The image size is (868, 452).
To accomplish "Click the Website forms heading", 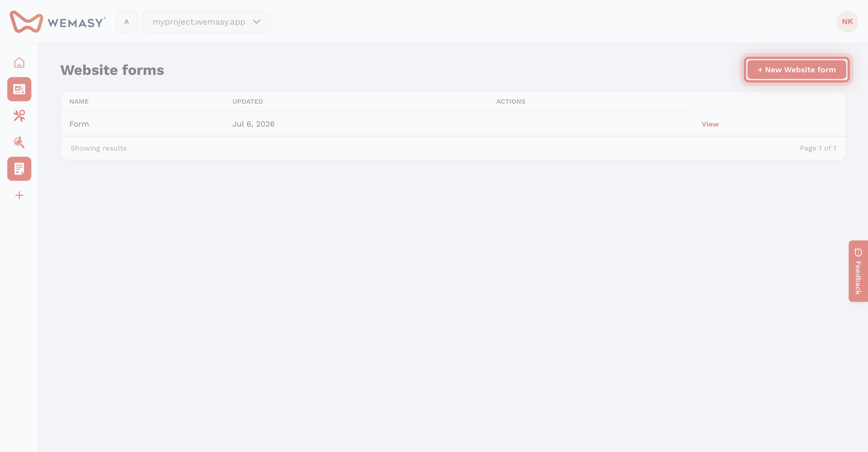I will [112, 70].
